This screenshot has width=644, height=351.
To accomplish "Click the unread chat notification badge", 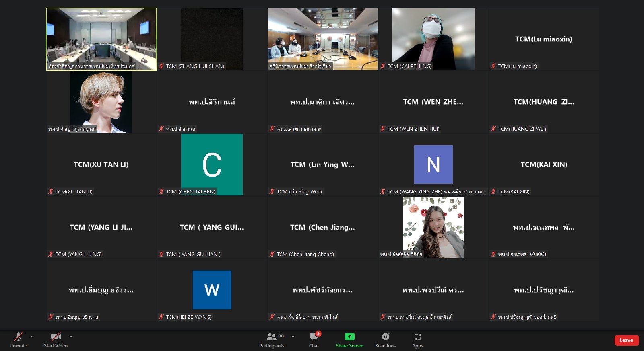I will point(318,333).
